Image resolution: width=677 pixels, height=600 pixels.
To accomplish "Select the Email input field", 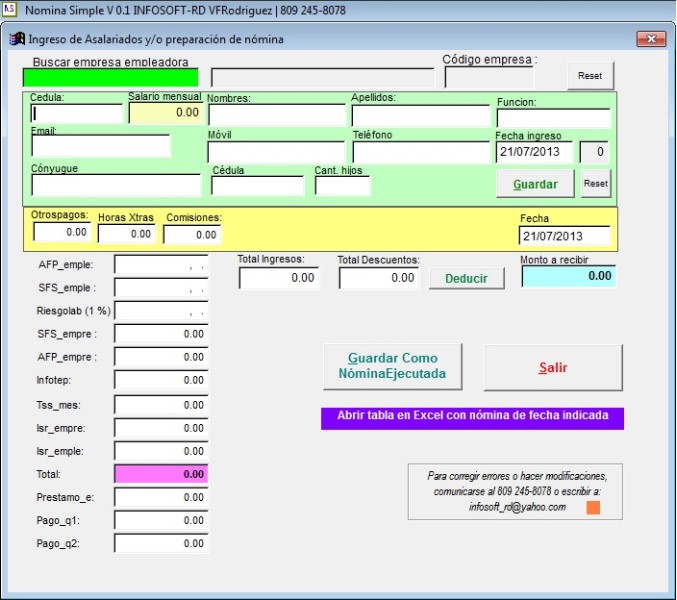I will [101, 147].
